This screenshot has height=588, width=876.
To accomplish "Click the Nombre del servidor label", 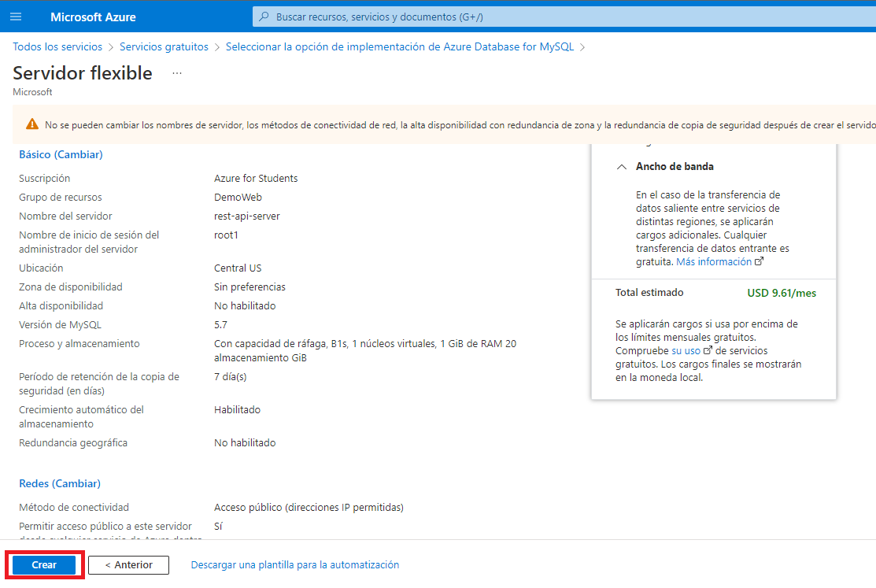I will pyautogui.click(x=65, y=216).
